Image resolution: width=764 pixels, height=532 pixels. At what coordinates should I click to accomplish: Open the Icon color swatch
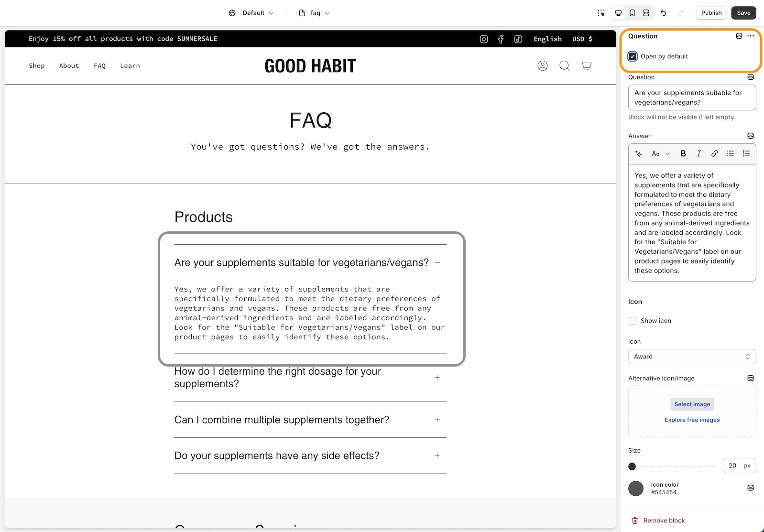(x=635, y=489)
